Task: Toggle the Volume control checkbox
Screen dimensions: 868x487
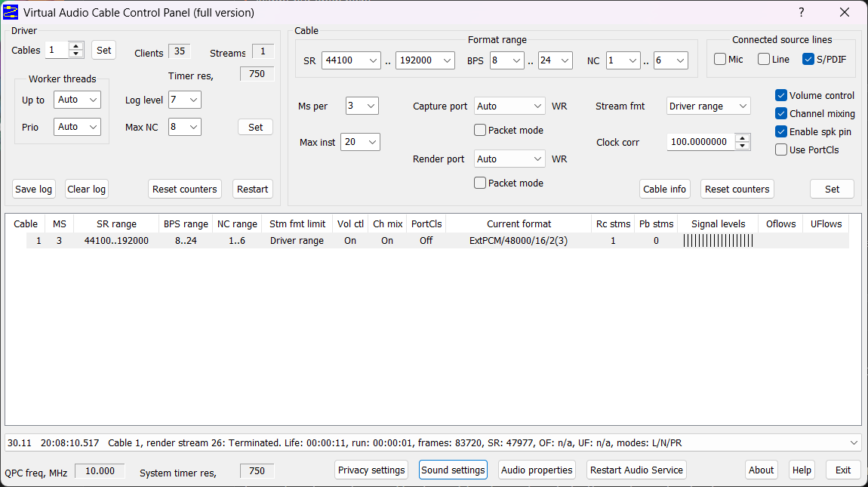Action: point(781,95)
